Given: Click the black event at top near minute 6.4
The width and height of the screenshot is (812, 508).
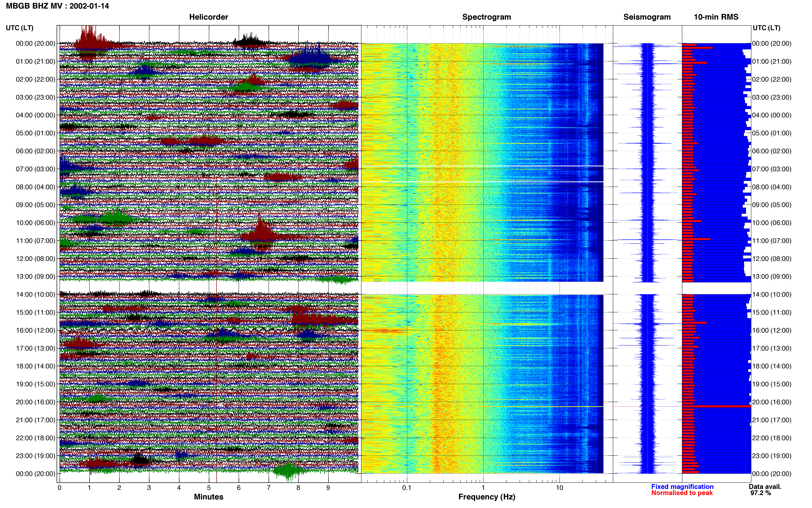Looking at the screenshot, I should pos(249,41).
